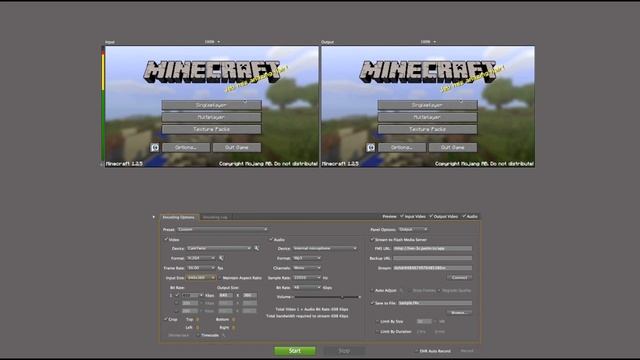
Task: Click the Crop Right value field
Action: click(x=233, y=327)
